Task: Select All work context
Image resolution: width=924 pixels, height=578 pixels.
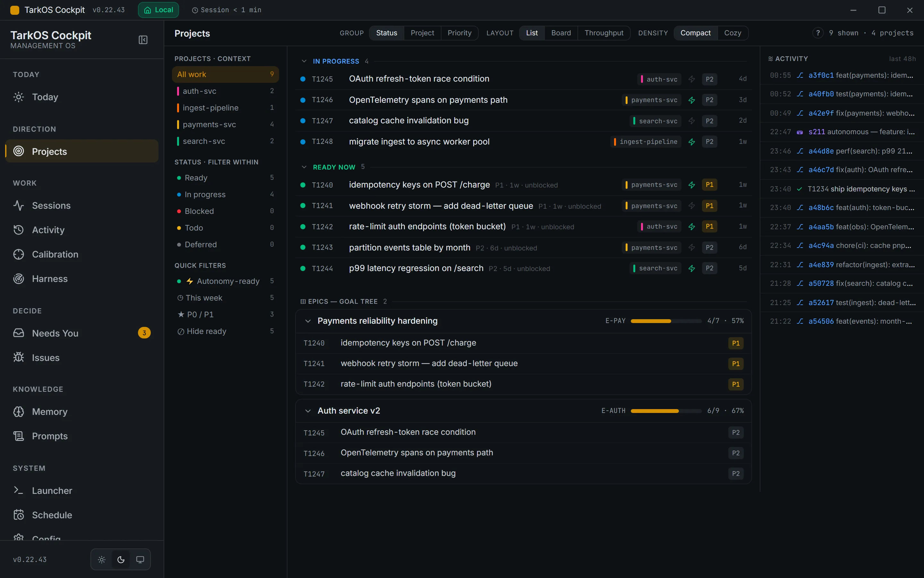Action: 225,74
